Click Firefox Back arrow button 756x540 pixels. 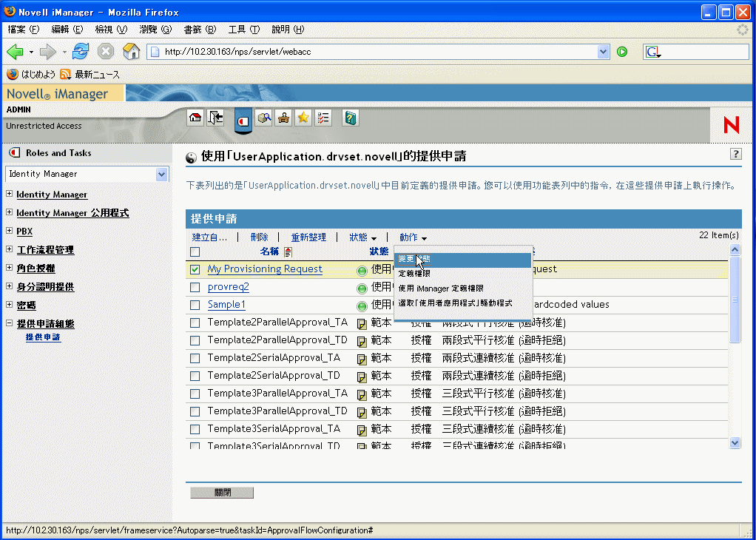15,51
